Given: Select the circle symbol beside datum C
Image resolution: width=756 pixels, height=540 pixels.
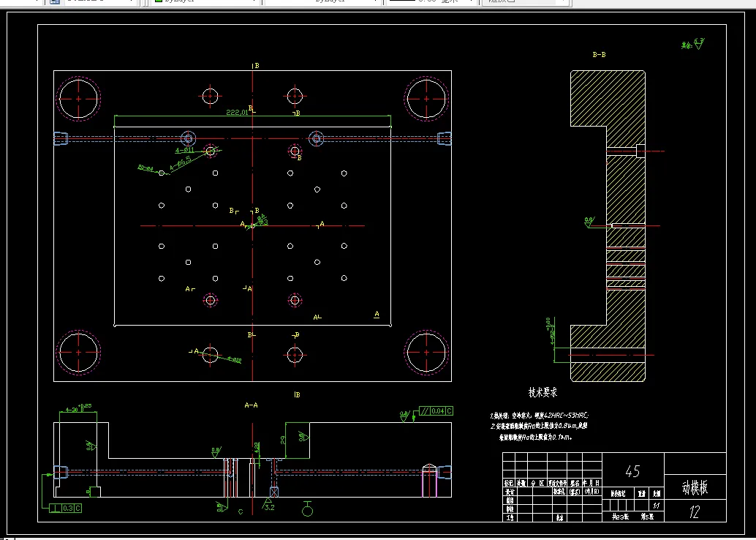Looking at the screenshot, I should (x=308, y=509).
